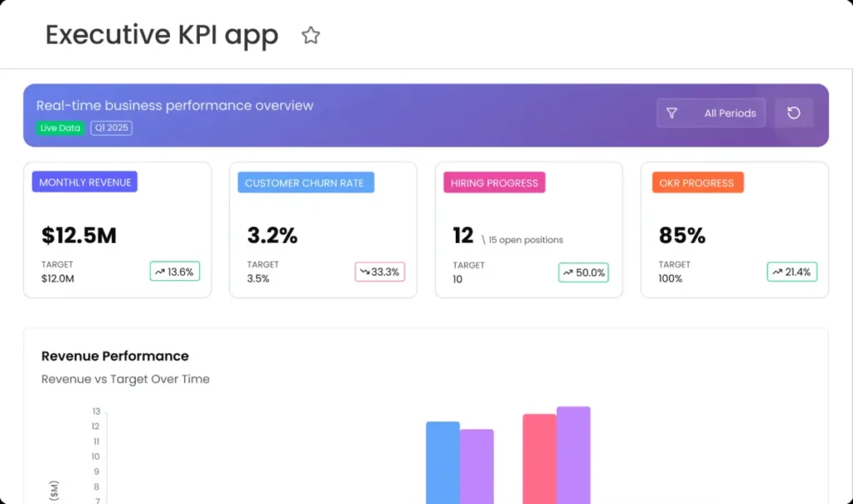Click the 100% target value
The height and width of the screenshot is (504, 853).
(x=671, y=279)
